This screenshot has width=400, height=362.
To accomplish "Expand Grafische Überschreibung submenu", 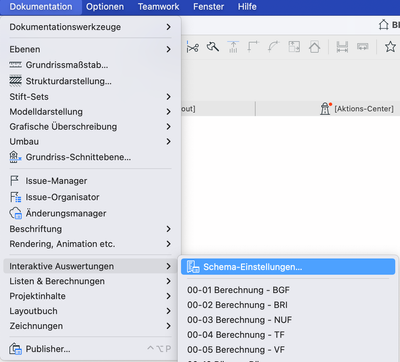I will click(x=90, y=127).
